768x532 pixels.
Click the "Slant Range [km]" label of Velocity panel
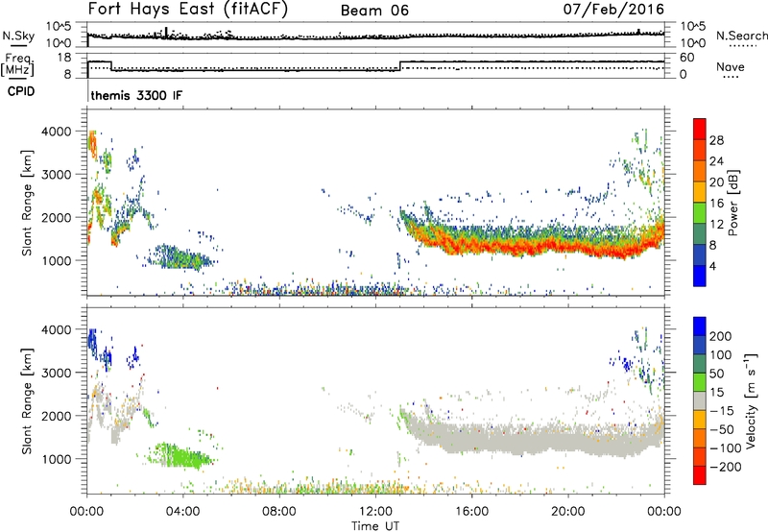pos(27,401)
